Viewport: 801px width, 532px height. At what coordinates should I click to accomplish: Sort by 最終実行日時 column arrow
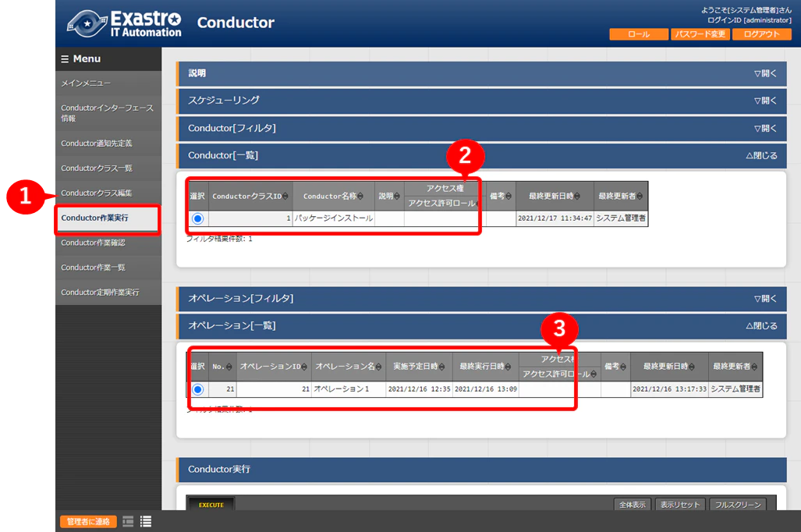tap(508, 367)
